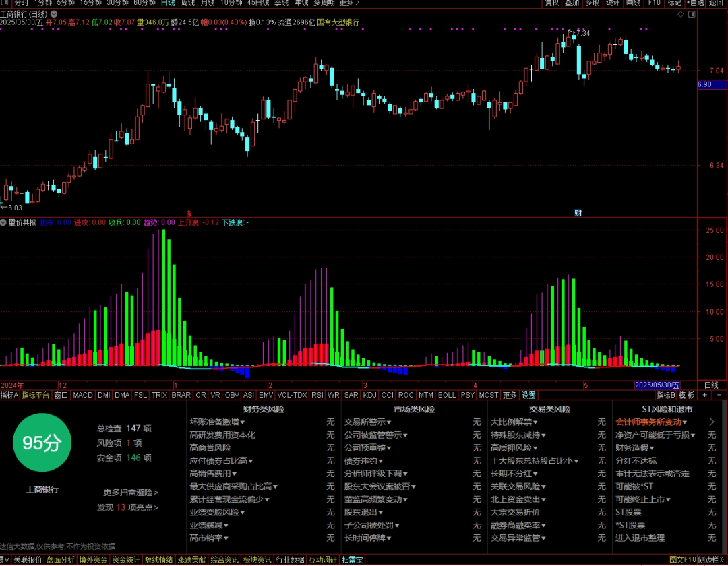Toggle 叠加 overlay mode in the top bar
728x566 pixels.
point(572,3)
